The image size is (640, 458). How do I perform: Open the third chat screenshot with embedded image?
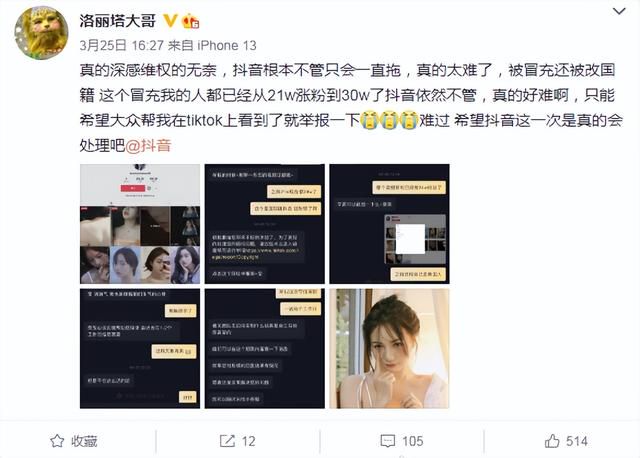tap(389, 224)
